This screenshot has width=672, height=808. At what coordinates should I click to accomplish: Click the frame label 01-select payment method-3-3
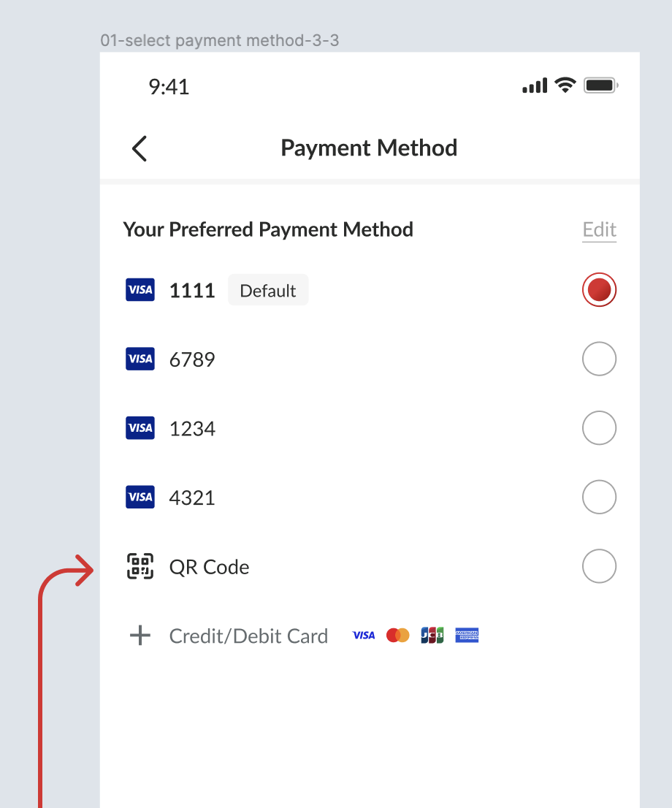pos(220,40)
